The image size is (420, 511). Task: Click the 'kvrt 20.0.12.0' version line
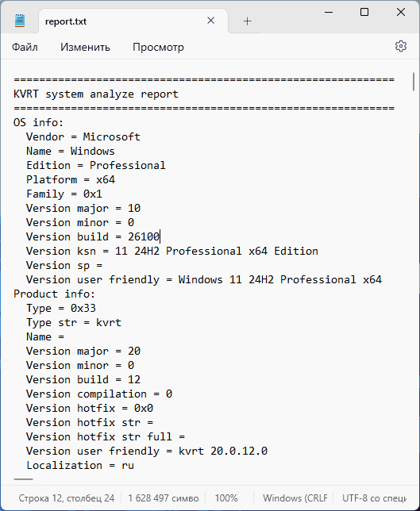tap(147, 451)
